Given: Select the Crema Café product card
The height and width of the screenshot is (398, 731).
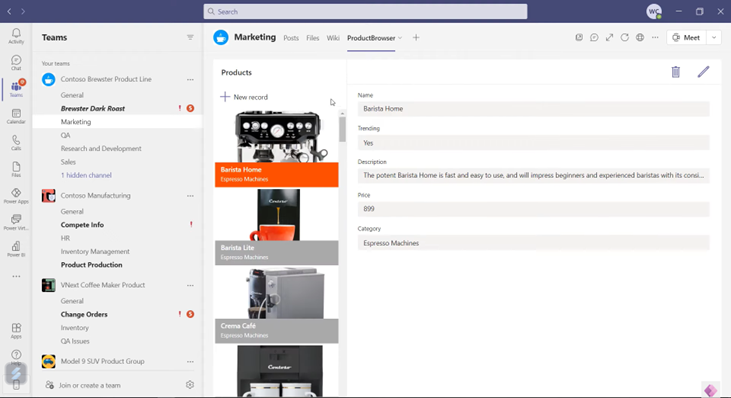Looking at the screenshot, I should coord(276,305).
